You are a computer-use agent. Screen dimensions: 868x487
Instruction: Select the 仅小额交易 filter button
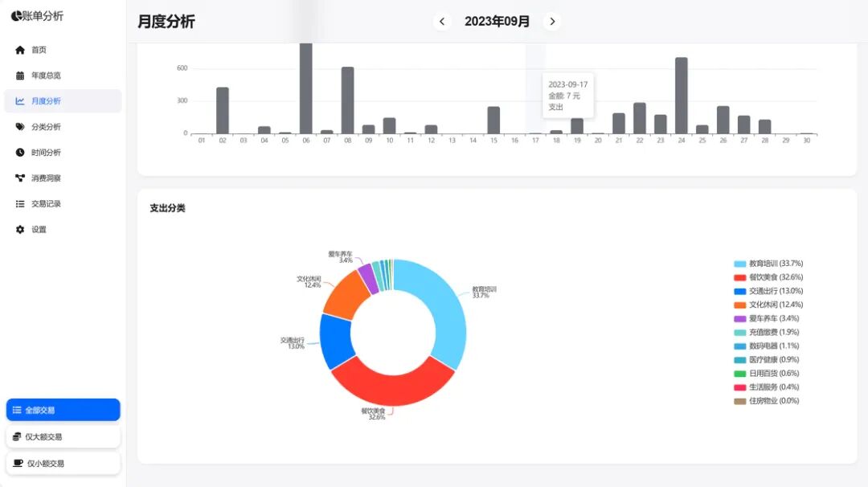coord(63,463)
